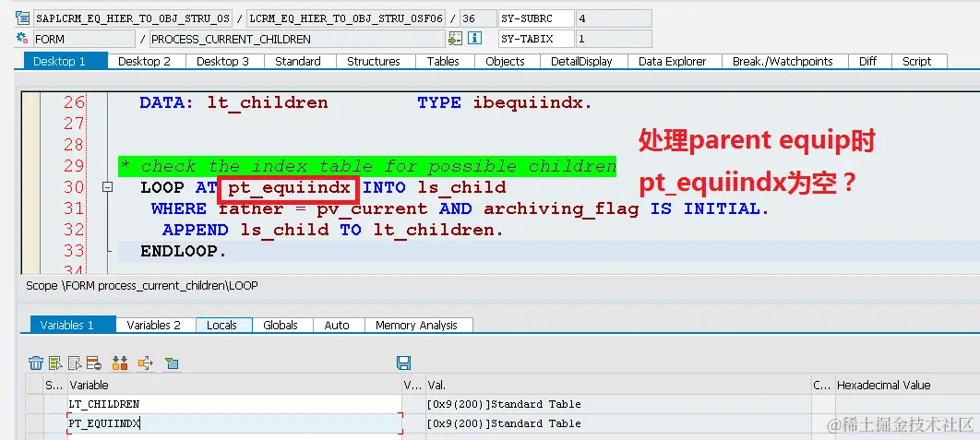Click archiving_flag on line 31
Screen dimensions: 980x440
(x=561, y=208)
